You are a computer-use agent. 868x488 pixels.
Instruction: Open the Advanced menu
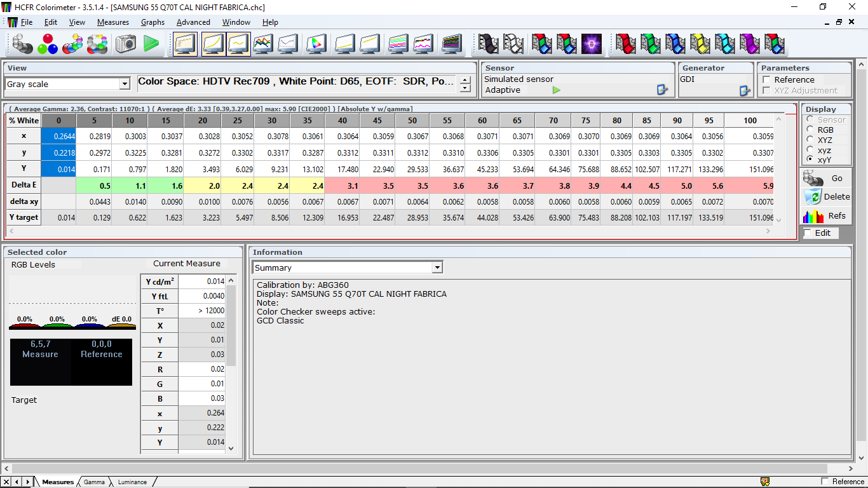point(193,22)
